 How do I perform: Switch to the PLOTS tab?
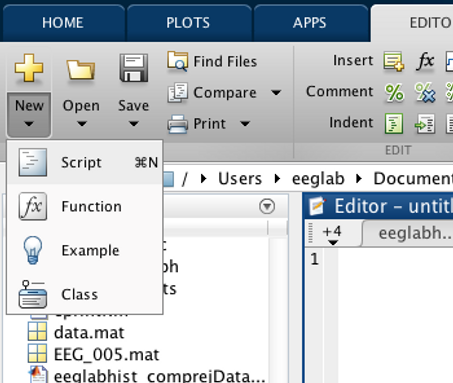(188, 23)
